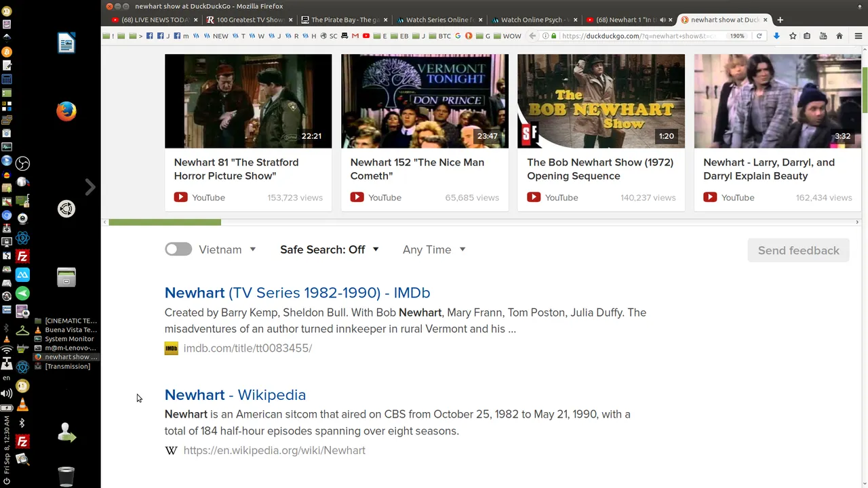Open the SC bookmark in the toolbar
Image resolution: width=868 pixels, height=488 pixels.
[x=330, y=36]
